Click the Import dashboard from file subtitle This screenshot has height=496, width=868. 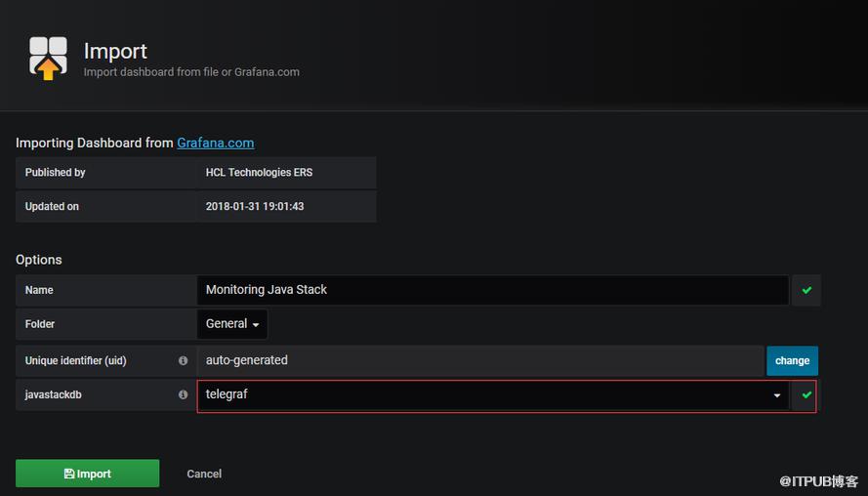click(191, 72)
